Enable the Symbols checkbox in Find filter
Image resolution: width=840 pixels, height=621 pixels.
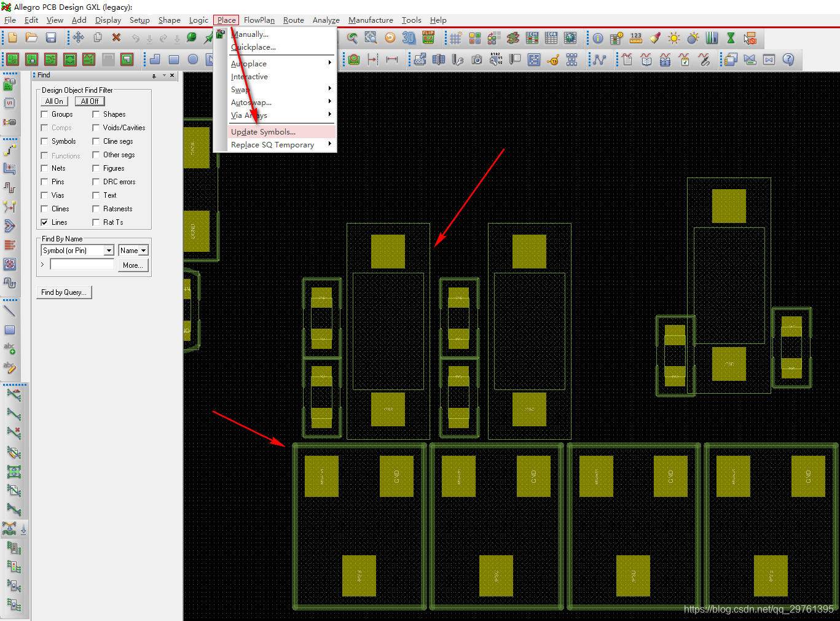tap(44, 141)
